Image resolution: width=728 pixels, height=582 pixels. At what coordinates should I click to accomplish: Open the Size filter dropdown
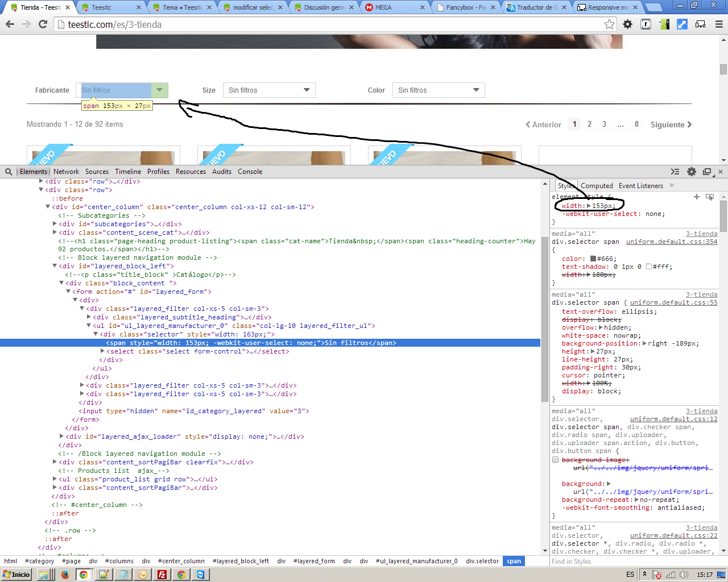(x=269, y=90)
